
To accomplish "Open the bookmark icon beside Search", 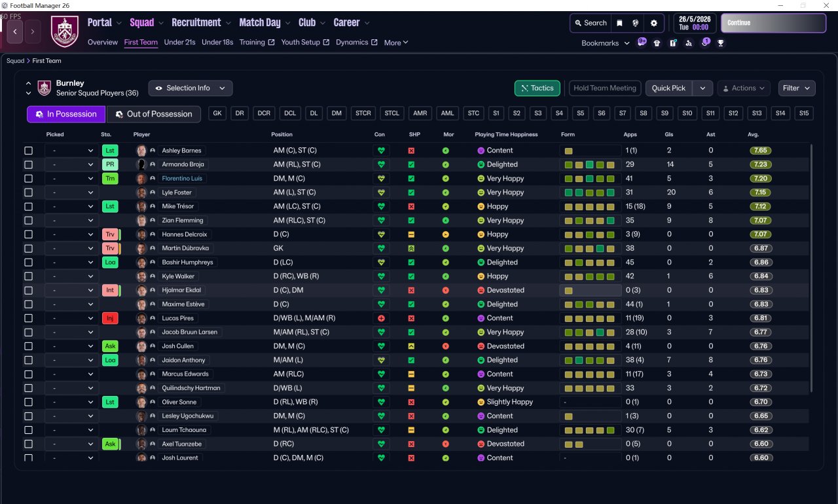I will (619, 23).
